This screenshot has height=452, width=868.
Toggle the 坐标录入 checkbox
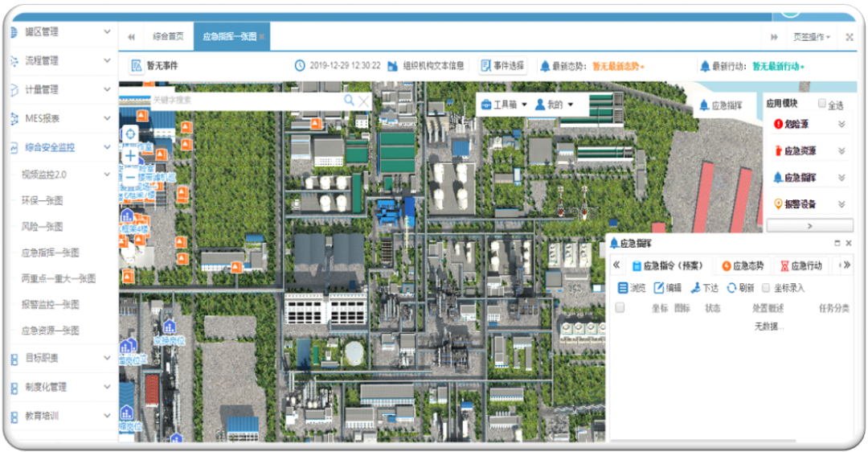(766, 288)
